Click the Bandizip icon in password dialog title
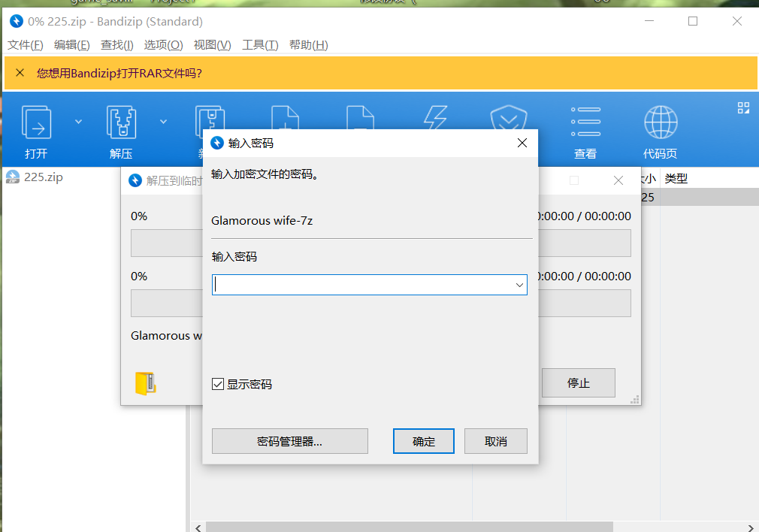 (217, 143)
